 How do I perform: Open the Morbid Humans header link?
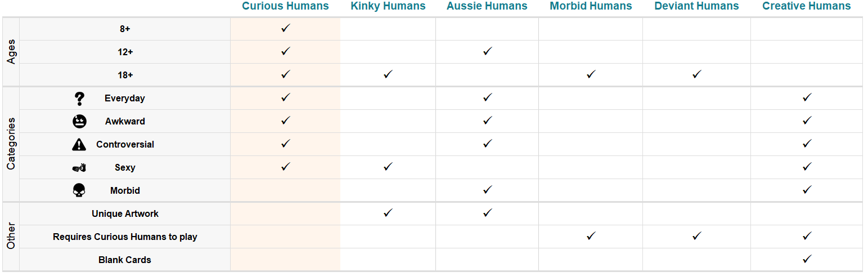[x=591, y=6]
